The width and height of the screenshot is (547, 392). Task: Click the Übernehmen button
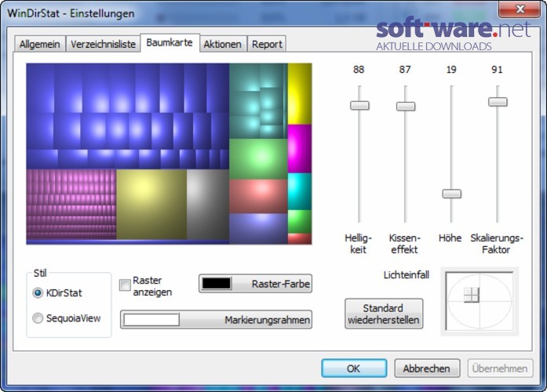pyautogui.click(x=500, y=368)
